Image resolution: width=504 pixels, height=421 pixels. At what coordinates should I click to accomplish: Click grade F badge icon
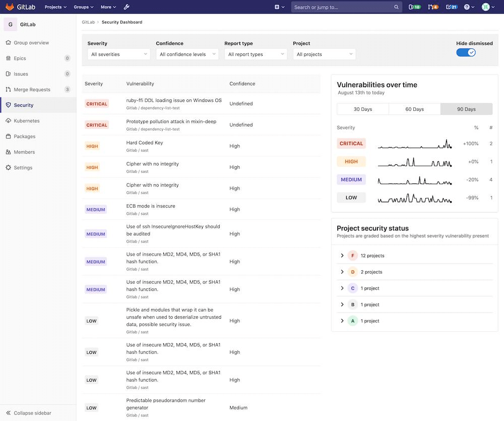tap(353, 255)
